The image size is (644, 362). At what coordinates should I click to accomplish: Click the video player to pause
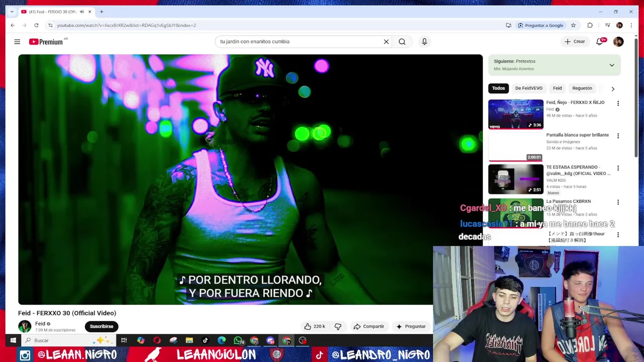point(250,179)
